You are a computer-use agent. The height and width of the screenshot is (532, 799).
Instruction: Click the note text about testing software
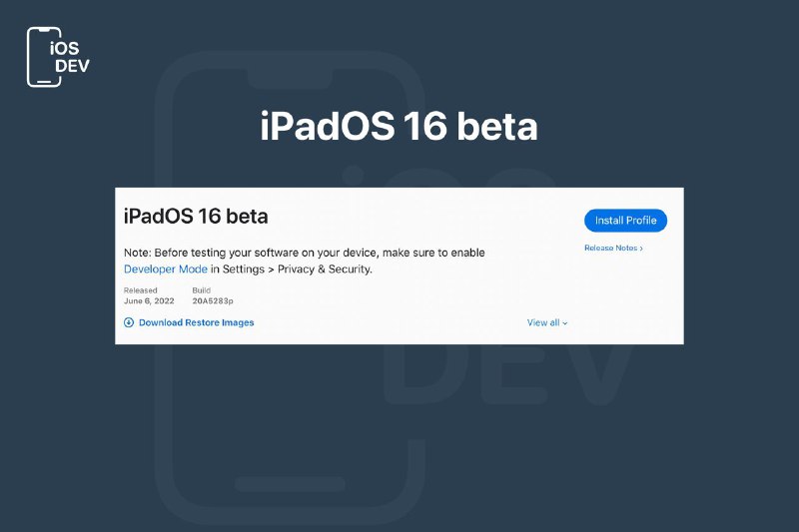(305, 253)
